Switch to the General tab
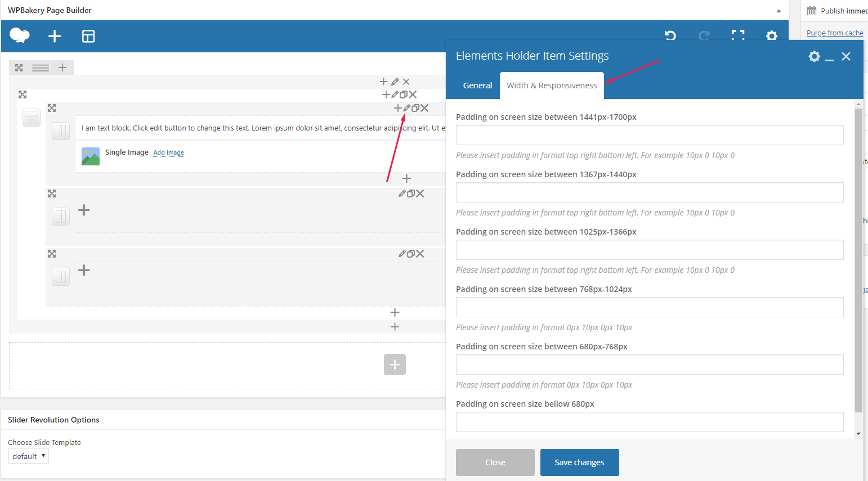The image size is (868, 481). (477, 86)
